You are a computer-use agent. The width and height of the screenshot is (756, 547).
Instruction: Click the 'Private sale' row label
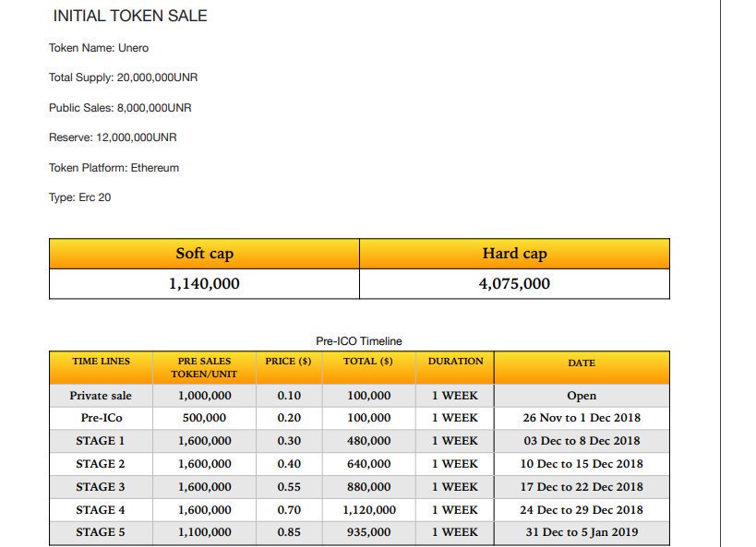(x=101, y=396)
